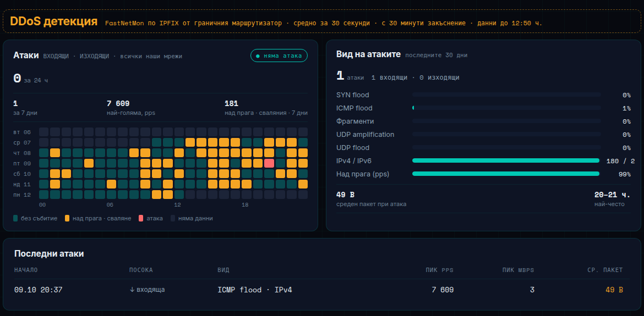This screenshot has height=316, width=644.
Task: Click the UDP flood progress bar
Action: [x=506, y=147]
